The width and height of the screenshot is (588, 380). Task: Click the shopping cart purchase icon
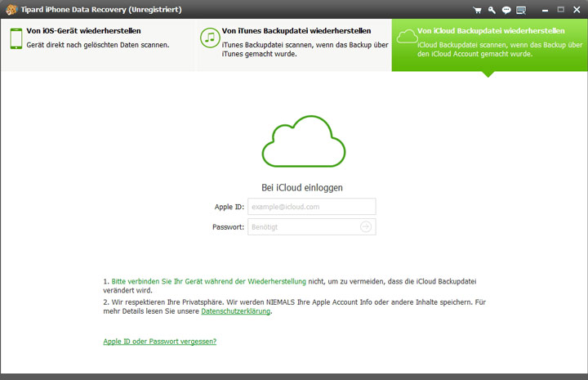477,10
